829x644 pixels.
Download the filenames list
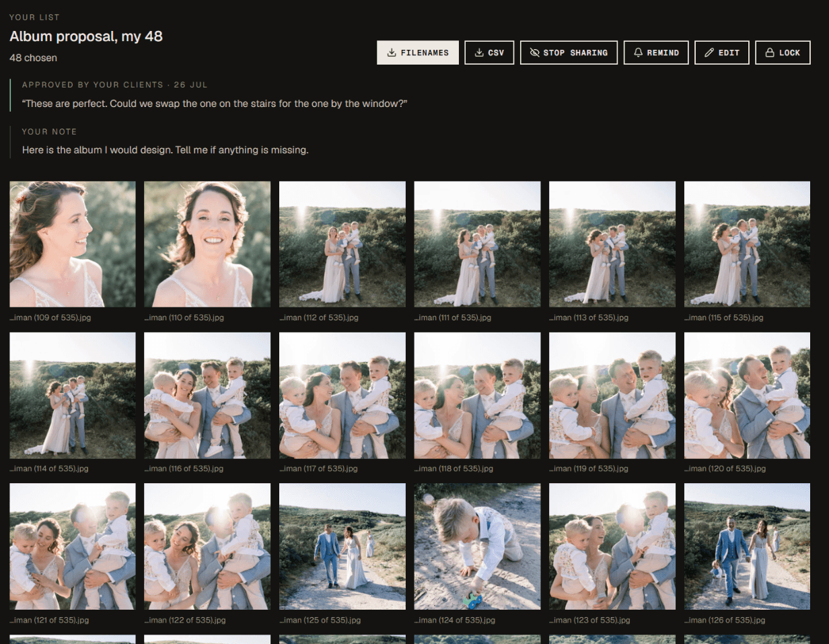tap(418, 52)
